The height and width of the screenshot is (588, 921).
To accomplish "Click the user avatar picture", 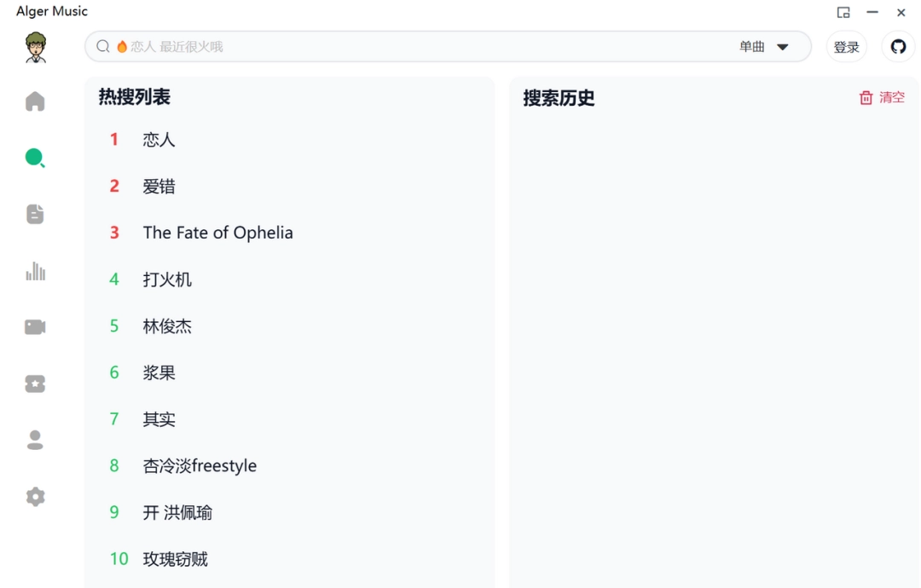I will click(35, 47).
